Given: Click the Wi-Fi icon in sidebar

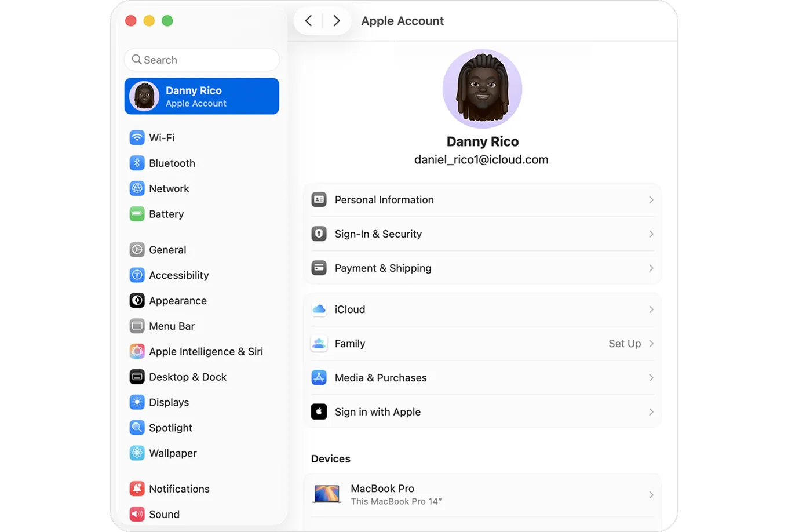Looking at the screenshot, I should 137,137.
